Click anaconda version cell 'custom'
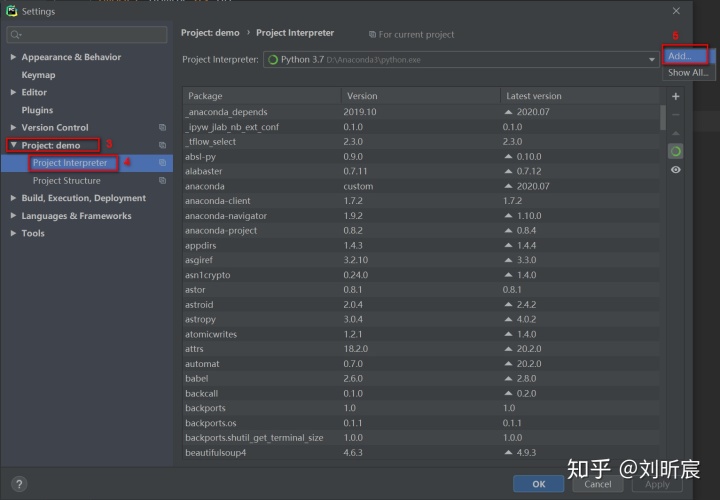The width and height of the screenshot is (720, 500). 358,186
